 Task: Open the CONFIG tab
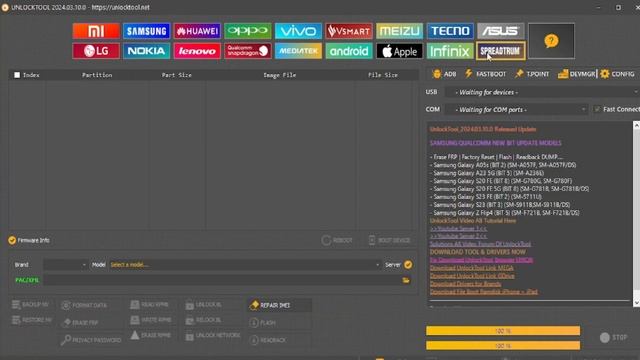(x=617, y=74)
